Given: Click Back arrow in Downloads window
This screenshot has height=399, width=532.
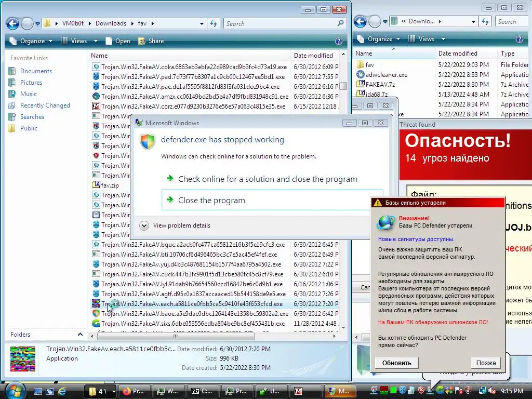Looking at the screenshot, I should tap(361, 22).
